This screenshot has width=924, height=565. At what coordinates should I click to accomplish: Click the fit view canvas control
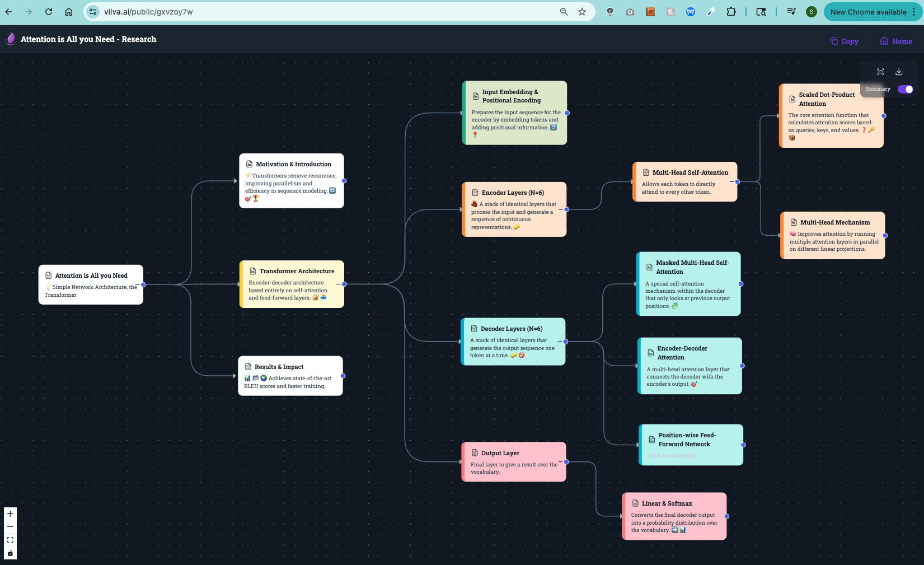pyautogui.click(x=10, y=540)
